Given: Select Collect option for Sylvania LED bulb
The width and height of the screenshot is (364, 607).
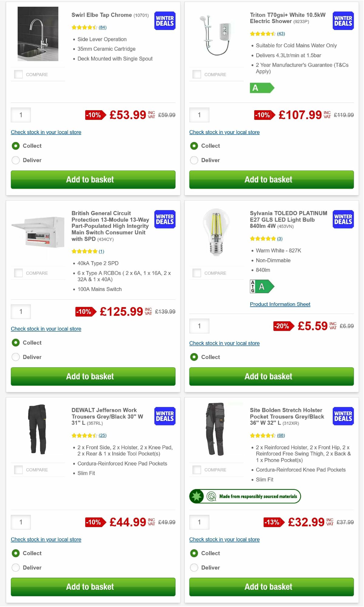Looking at the screenshot, I should click(x=194, y=357).
